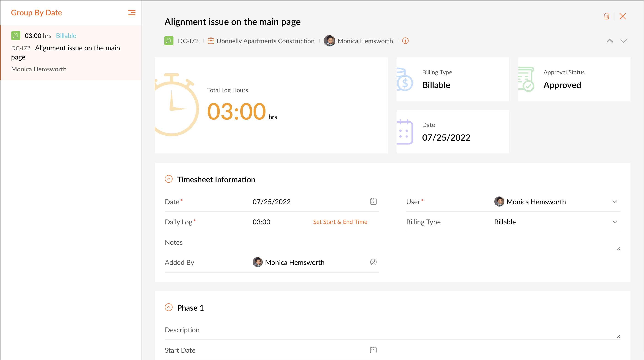The height and width of the screenshot is (360, 644).
Task: Open the Billing Type dropdown
Action: [x=614, y=222]
